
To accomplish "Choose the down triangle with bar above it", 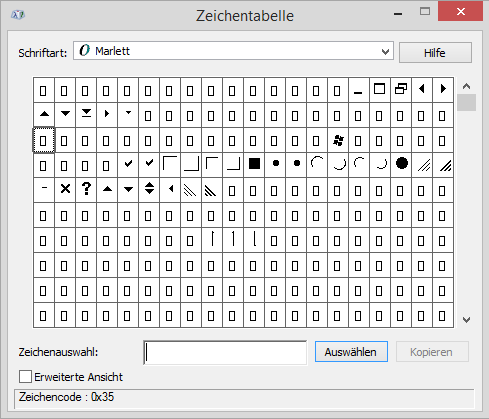I will [85, 115].
